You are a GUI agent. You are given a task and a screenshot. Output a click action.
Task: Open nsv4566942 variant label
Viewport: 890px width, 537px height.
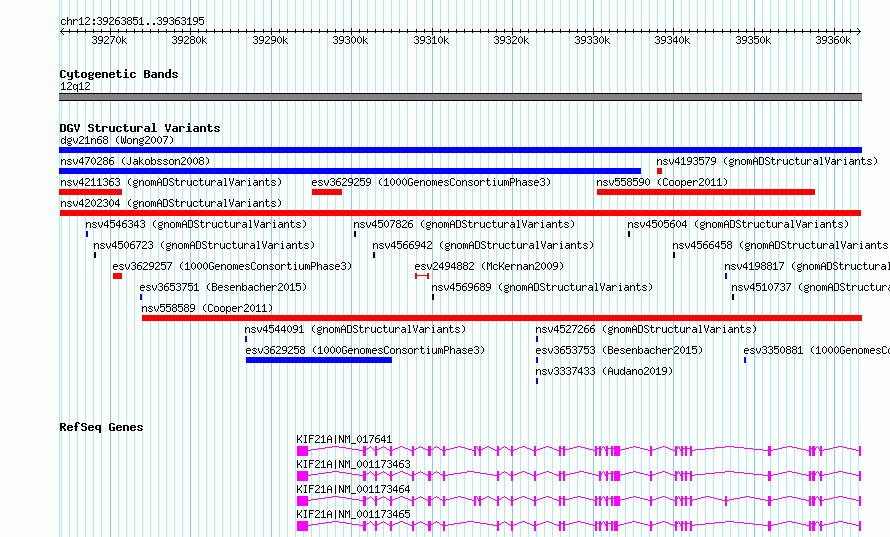tap(483, 245)
